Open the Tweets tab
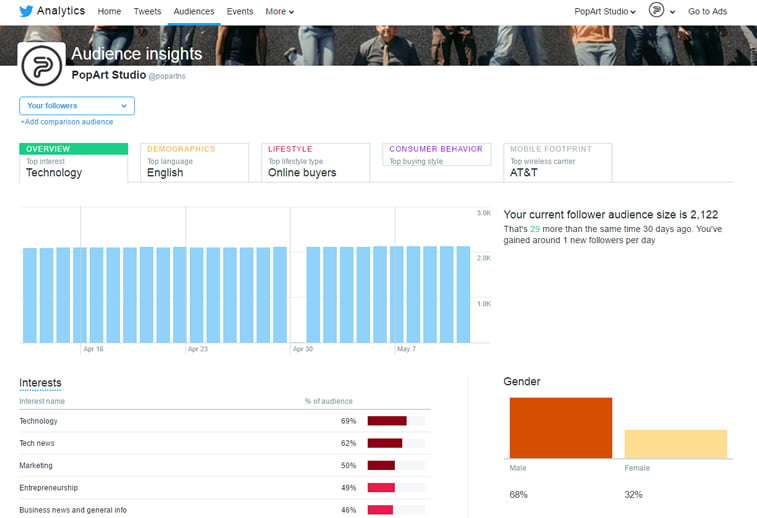757x518 pixels. [147, 11]
